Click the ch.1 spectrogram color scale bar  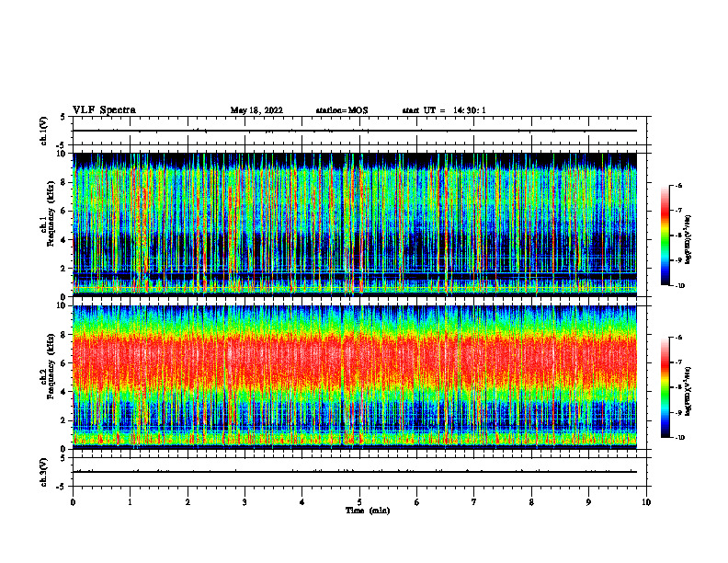(x=665, y=236)
